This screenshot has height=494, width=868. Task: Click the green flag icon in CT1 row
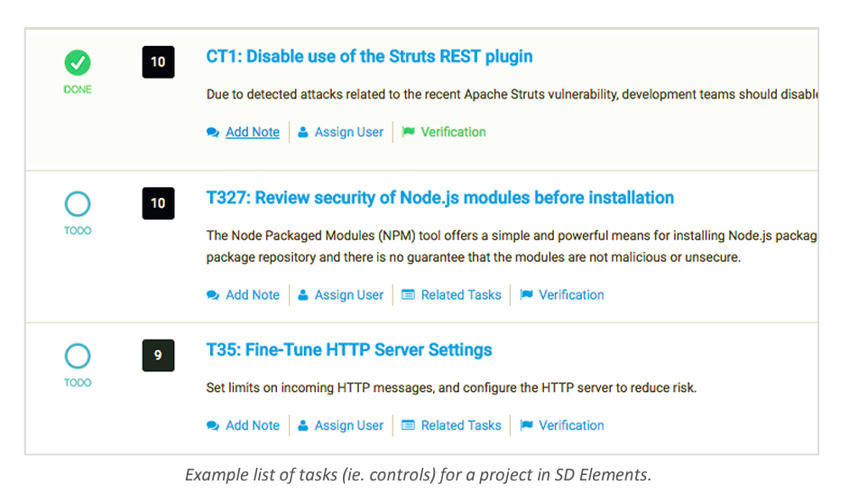408,132
